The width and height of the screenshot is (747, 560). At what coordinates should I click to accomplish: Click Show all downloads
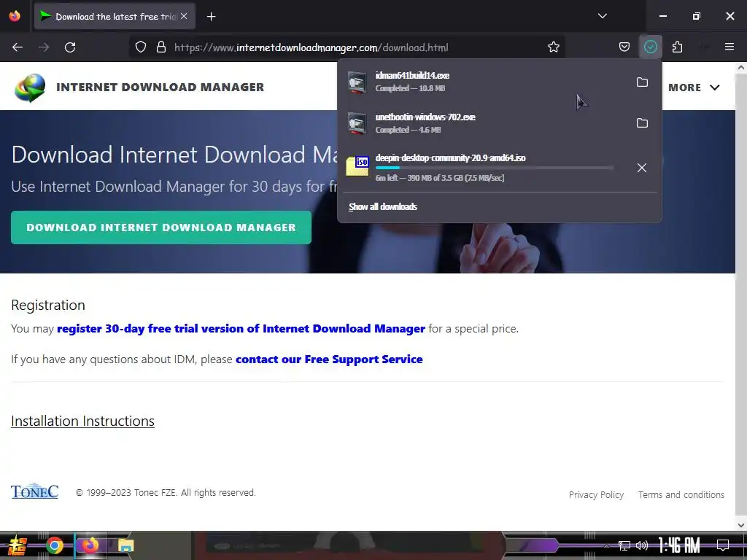[382, 206]
